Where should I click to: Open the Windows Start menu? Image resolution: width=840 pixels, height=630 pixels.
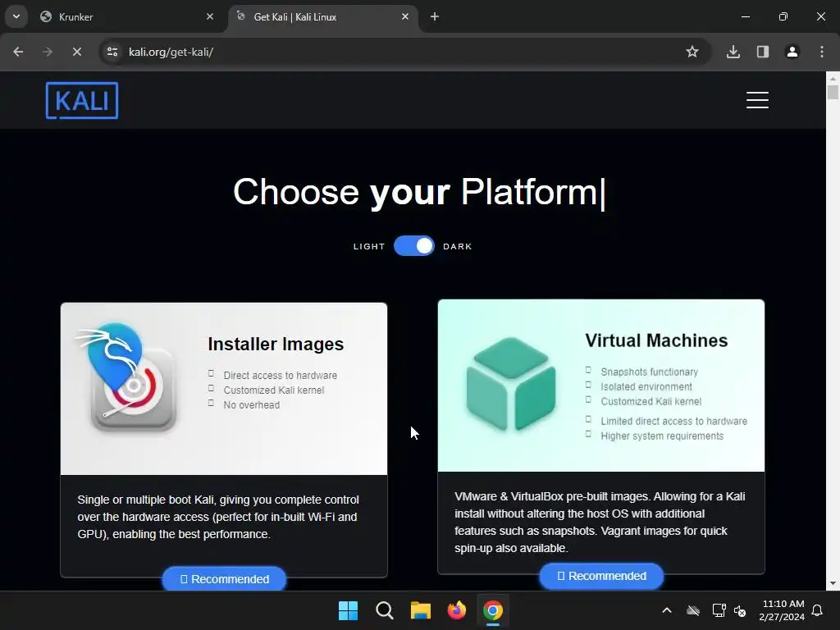(x=348, y=610)
